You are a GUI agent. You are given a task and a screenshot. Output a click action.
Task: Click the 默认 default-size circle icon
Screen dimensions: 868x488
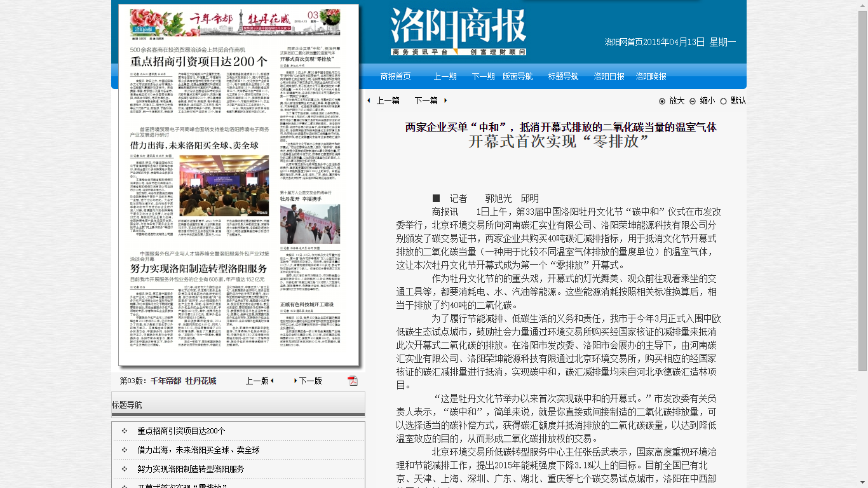723,101
